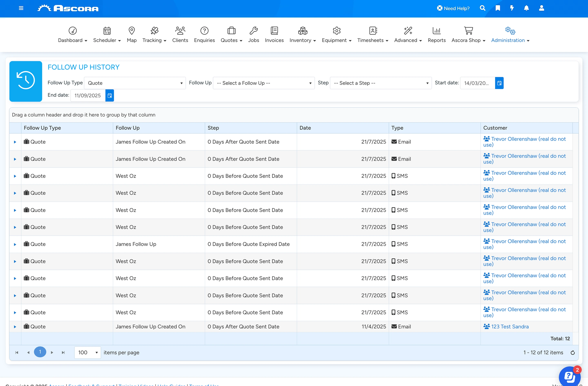Open the Select a Step dropdown
This screenshot has width=588, height=386.
click(x=381, y=83)
